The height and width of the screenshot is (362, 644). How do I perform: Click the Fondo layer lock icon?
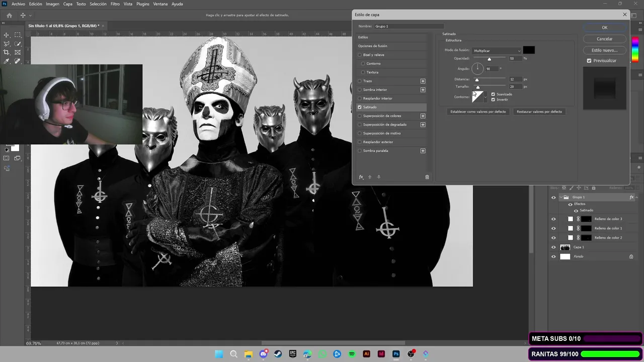point(631,256)
